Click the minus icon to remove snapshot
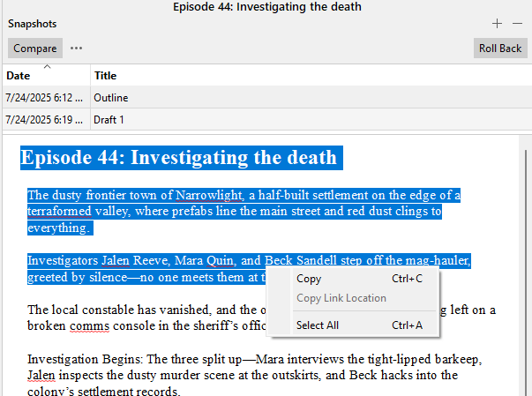The height and width of the screenshot is (396, 532). click(x=517, y=24)
